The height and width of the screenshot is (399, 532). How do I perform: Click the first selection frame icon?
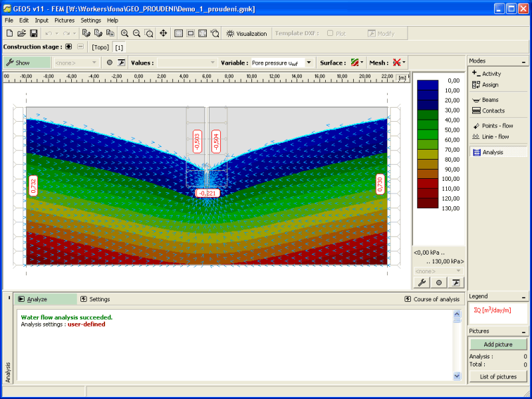pos(178,33)
